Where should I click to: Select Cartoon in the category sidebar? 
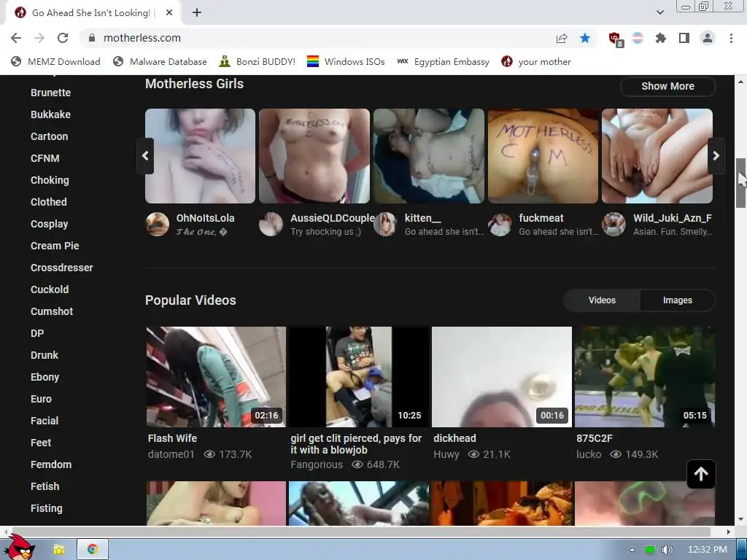[x=49, y=136]
